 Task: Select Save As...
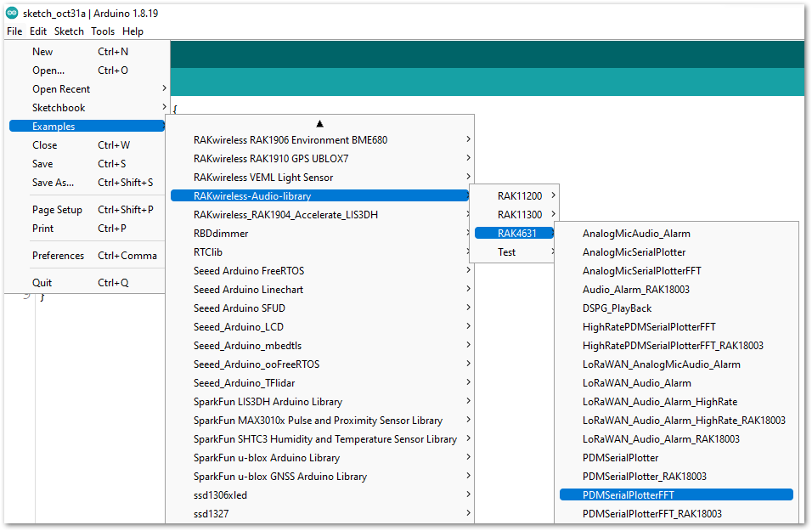53,182
